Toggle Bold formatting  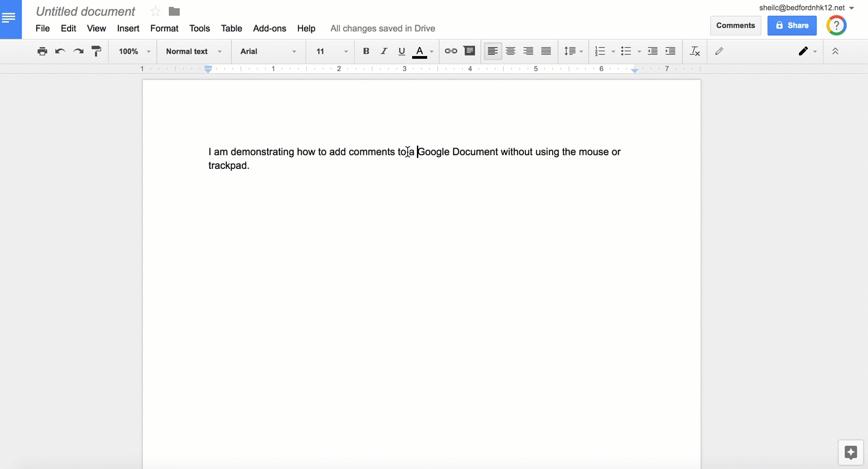(366, 51)
